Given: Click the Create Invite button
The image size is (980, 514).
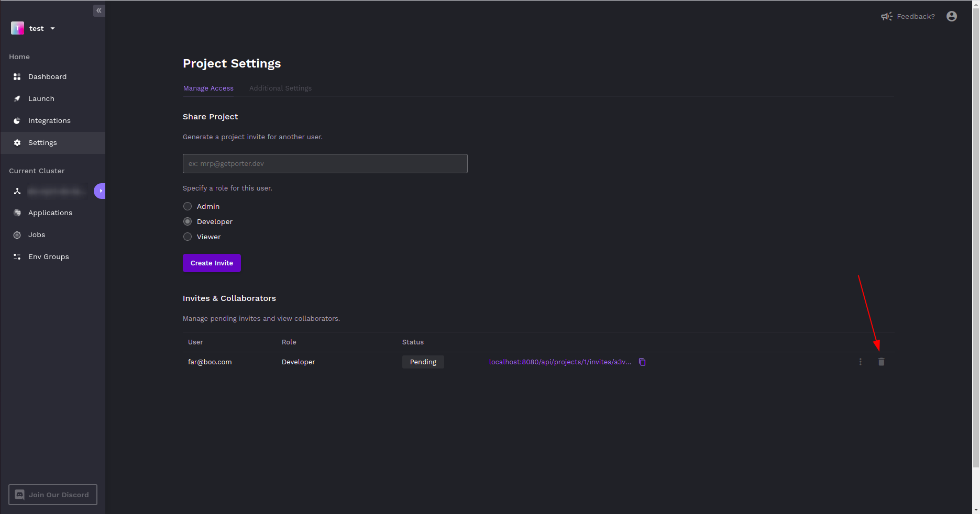Looking at the screenshot, I should [212, 263].
